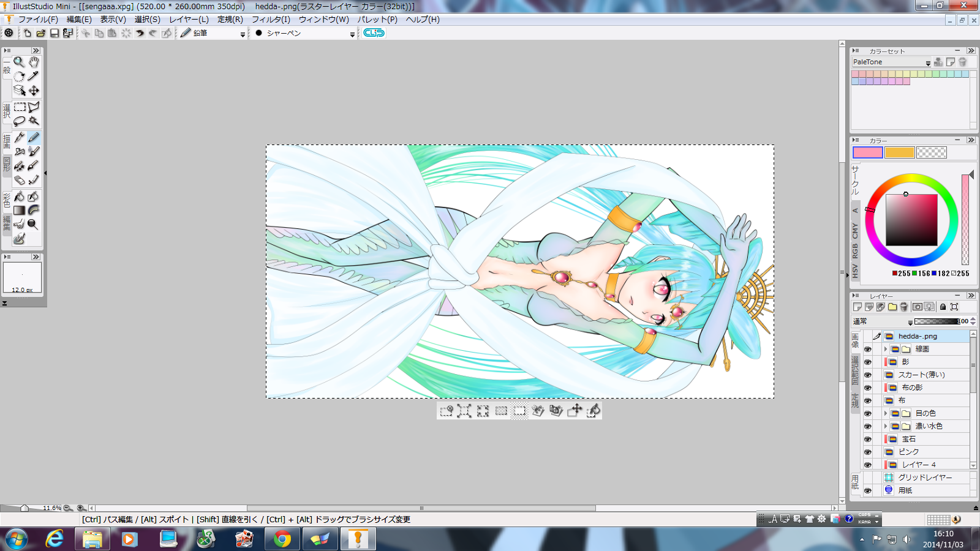The height and width of the screenshot is (551, 980).
Task: Activate the Eraser tool
Action: click(x=19, y=180)
